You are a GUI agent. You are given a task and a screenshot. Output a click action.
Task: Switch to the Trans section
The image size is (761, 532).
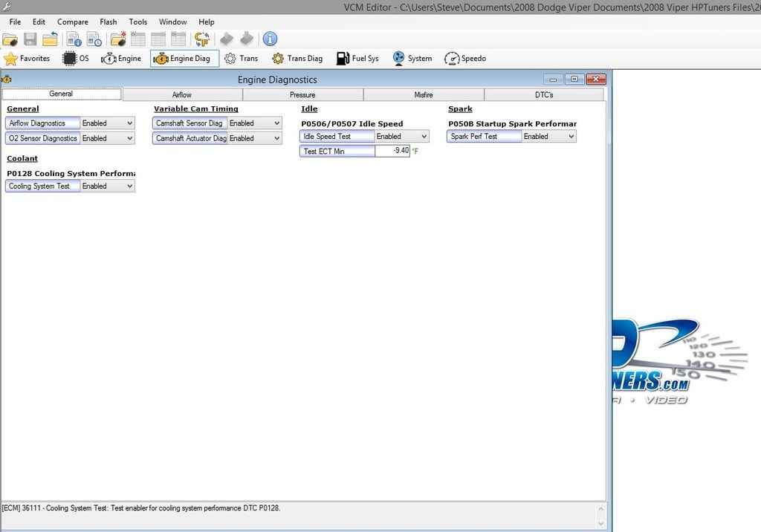tap(242, 58)
